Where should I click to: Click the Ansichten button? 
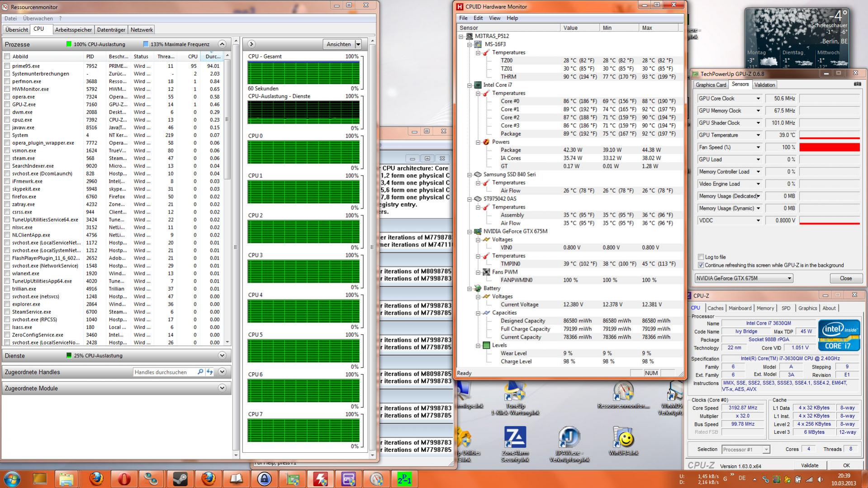click(x=339, y=44)
